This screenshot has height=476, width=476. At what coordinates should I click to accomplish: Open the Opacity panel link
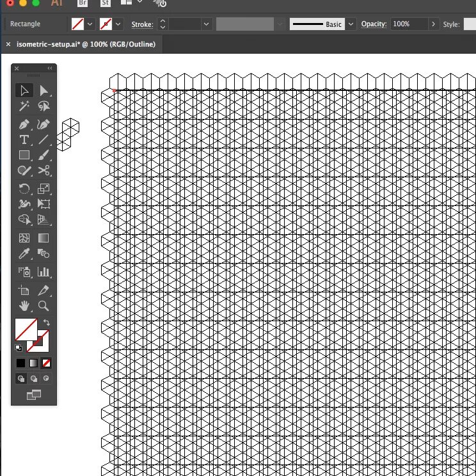(x=374, y=24)
